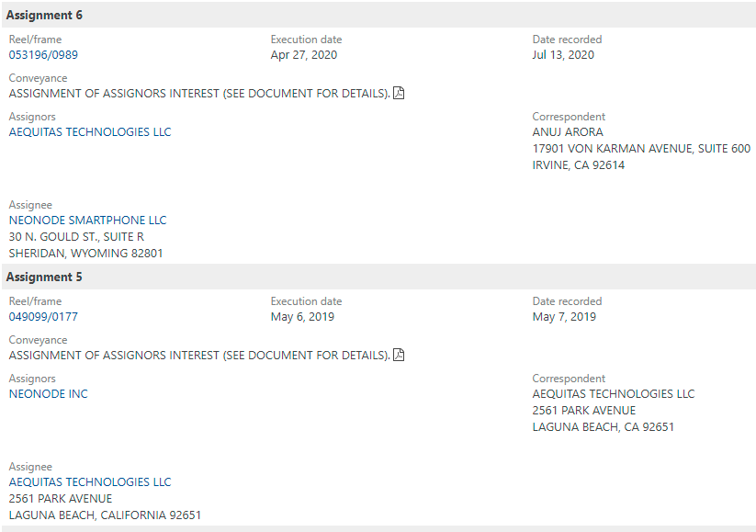Click the Jul 13, 2020 recorded date
Image resolution: width=756 pixels, height=532 pixels.
[563, 55]
